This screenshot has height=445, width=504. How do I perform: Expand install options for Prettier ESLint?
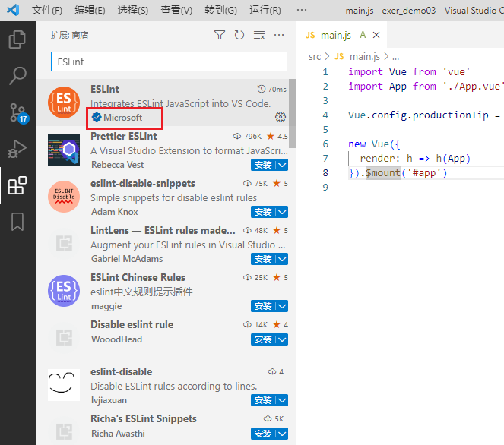(282, 165)
